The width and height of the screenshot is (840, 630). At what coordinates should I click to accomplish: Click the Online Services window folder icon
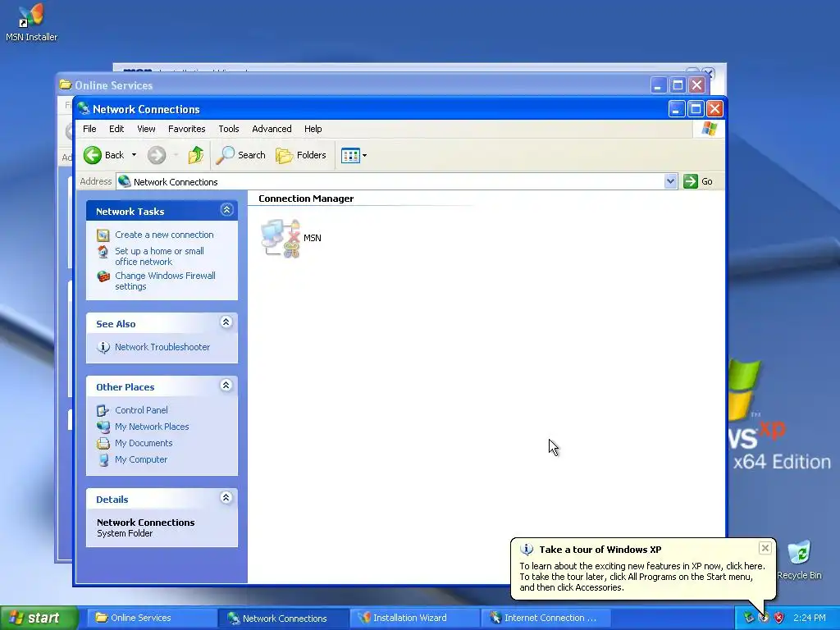(x=66, y=84)
